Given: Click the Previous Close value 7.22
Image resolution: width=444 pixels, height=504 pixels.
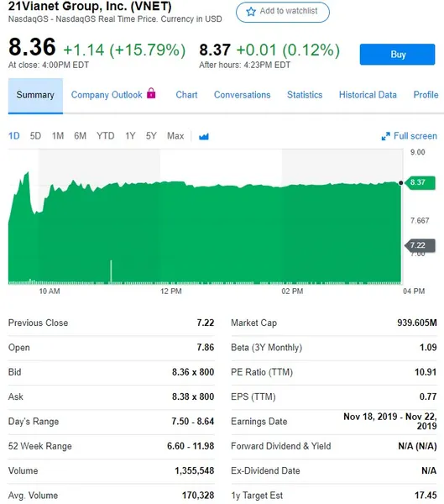Looking at the screenshot, I should [206, 323].
